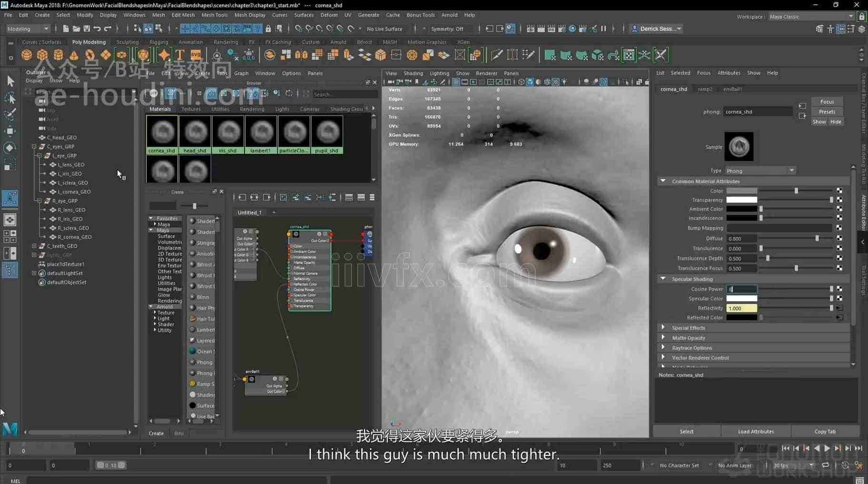868x484 pixels.
Task: Click the Load Attributes button
Action: (756, 432)
